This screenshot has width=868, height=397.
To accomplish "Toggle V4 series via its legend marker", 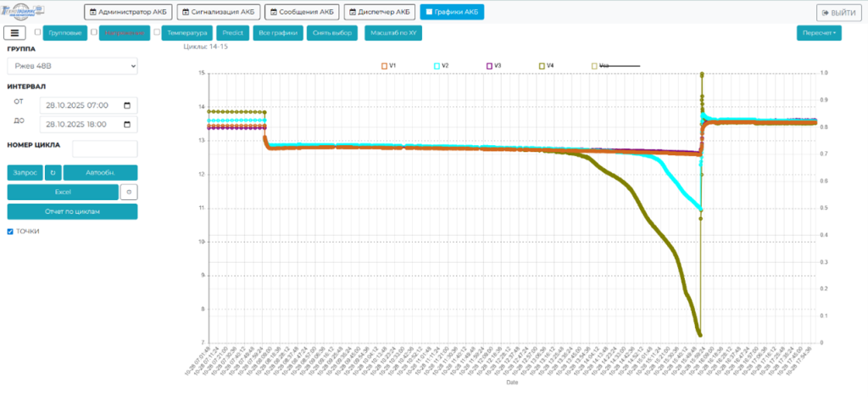I will [542, 65].
